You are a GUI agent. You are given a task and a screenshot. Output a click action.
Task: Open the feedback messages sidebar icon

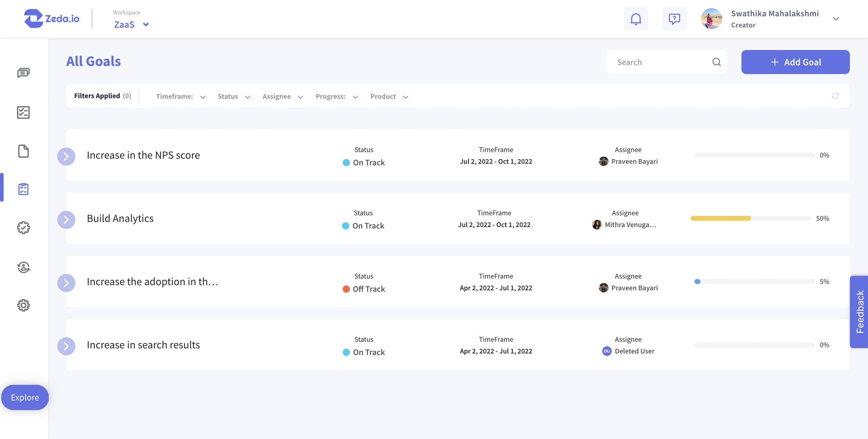(x=23, y=73)
